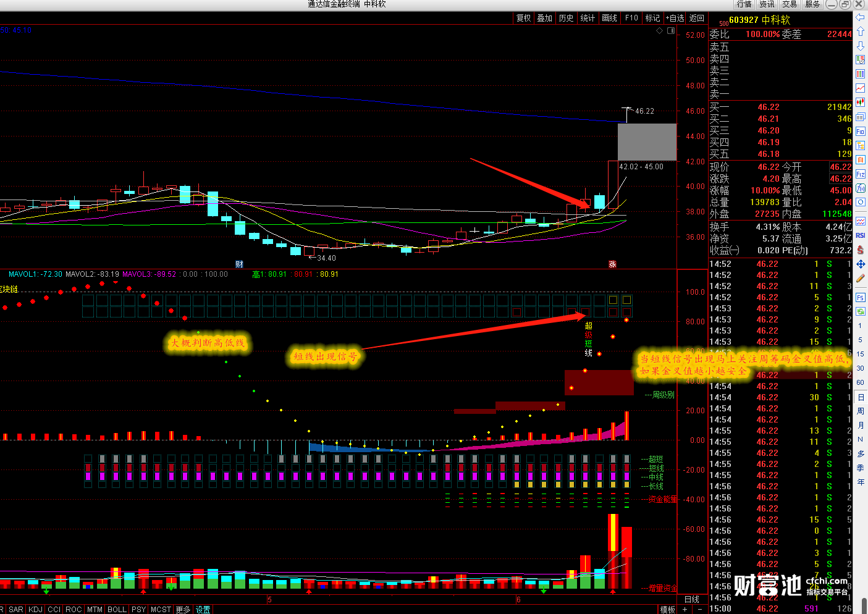Click the small square icon at chart top-right
Image resolution: width=868 pixels, height=614 pixels.
coord(671,30)
